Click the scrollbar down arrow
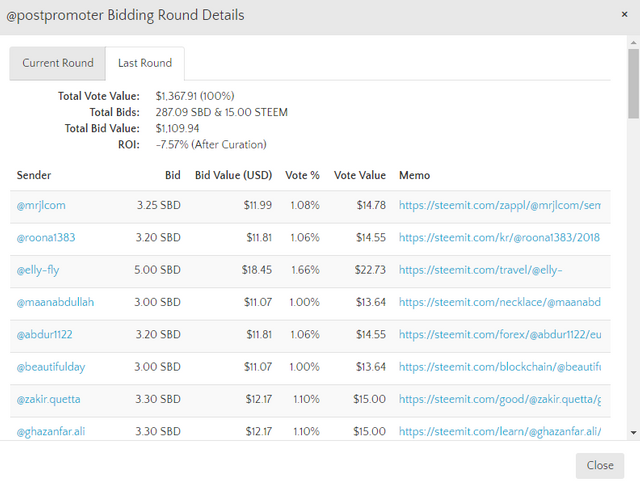The width and height of the screenshot is (640, 484). coord(633,432)
